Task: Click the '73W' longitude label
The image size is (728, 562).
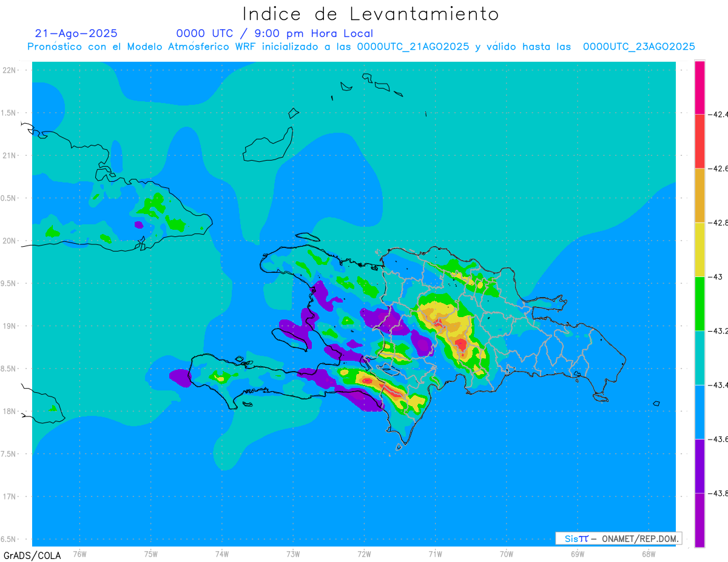Action: pos(293,554)
